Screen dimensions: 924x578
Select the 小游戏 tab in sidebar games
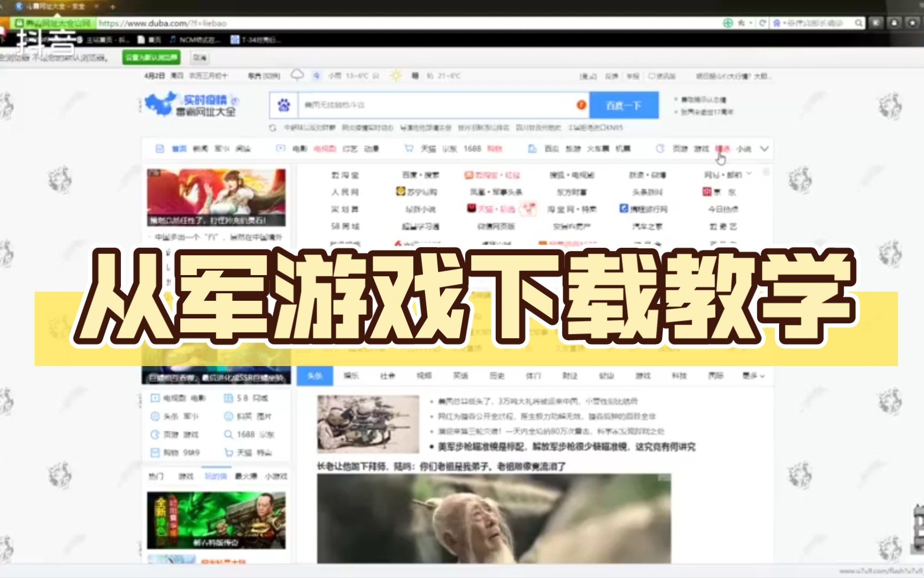276,476
